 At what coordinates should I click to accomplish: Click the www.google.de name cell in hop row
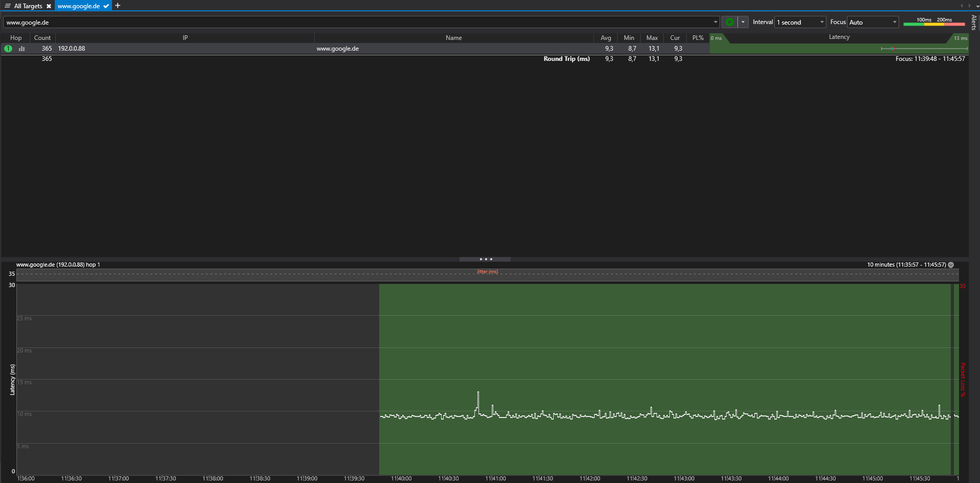tap(338, 49)
